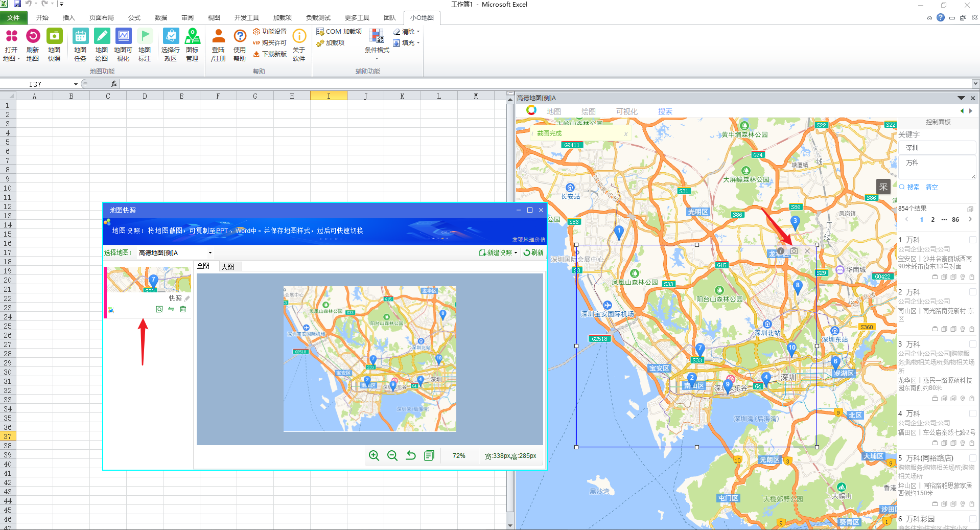Expand the 新建快照 dropdown arrow
The width and height of the screenshot is (980, 530).
click(516, 253)
